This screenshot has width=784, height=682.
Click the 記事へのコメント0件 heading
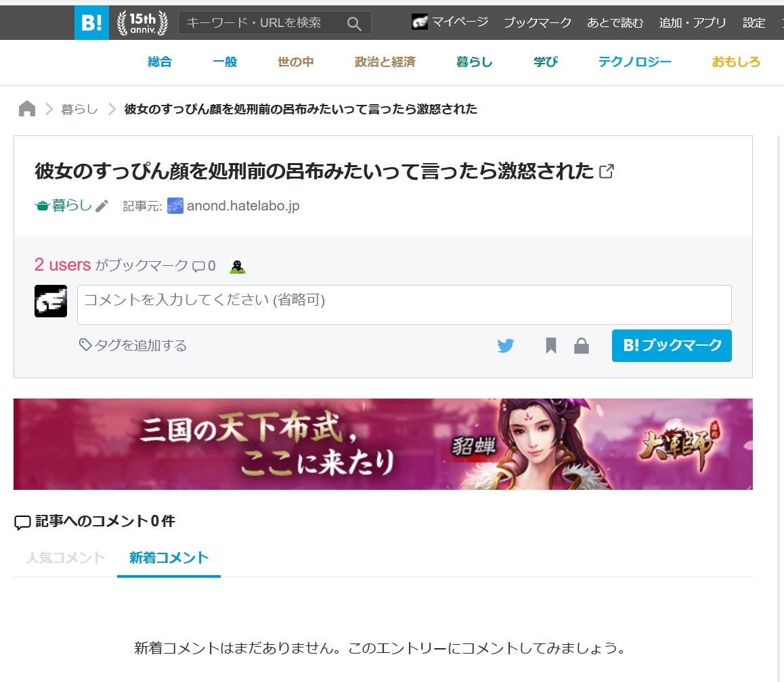[95, 521]
